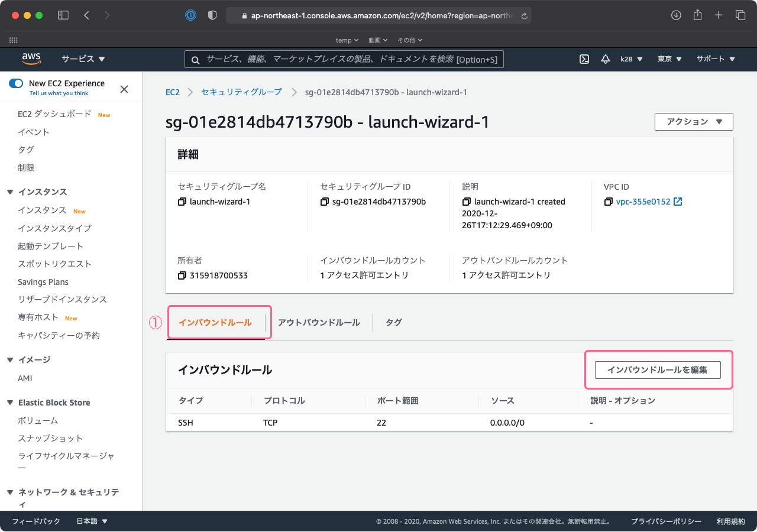The image size is (757, 532).
Task: Open ボリューム in sidebar
Action: coord(38,420)
